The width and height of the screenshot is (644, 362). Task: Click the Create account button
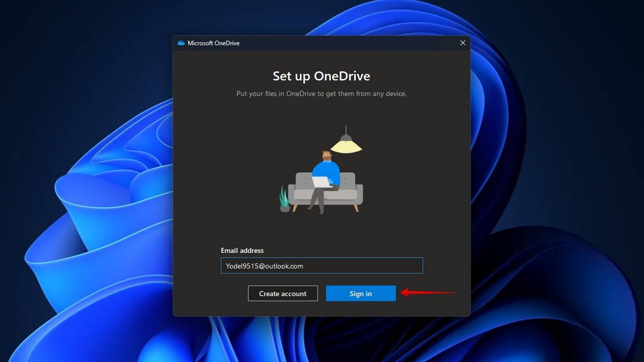coord(283,293)
